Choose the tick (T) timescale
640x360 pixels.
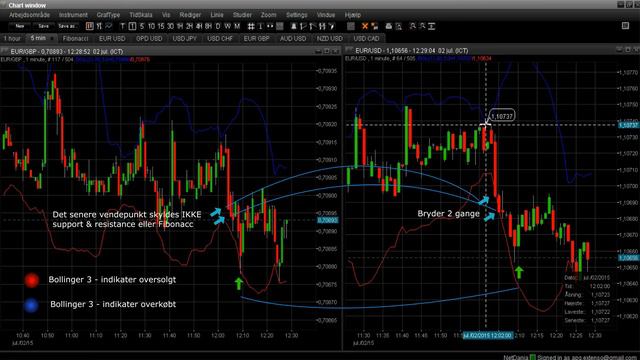(x=122, y=26)
